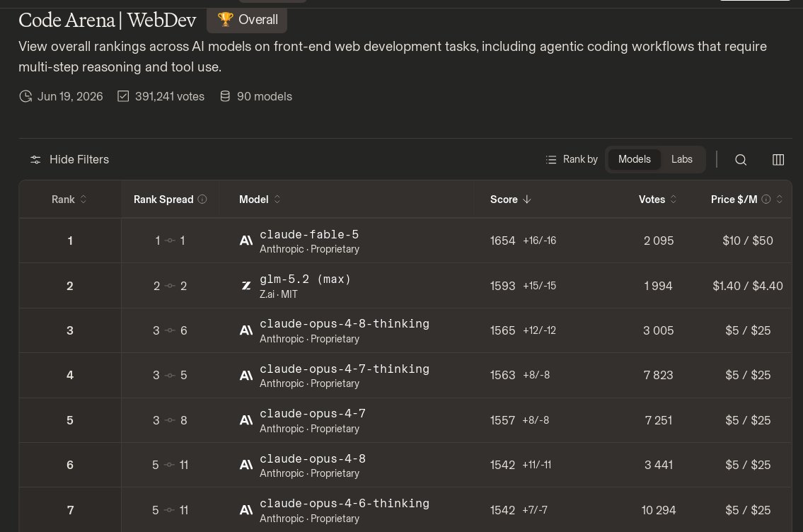The width and height of the screenshot is (803, 532).
Task: Sort by the Model column header
Action: pyautogui.click(x=260, y=199)
